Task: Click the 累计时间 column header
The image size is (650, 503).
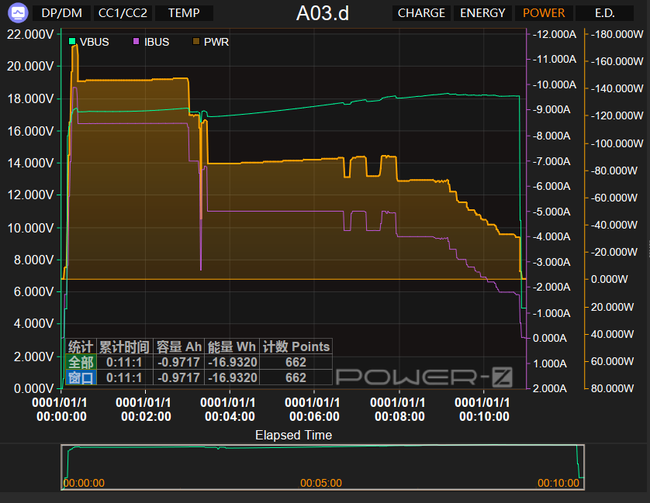Action: tap(124, 347)
